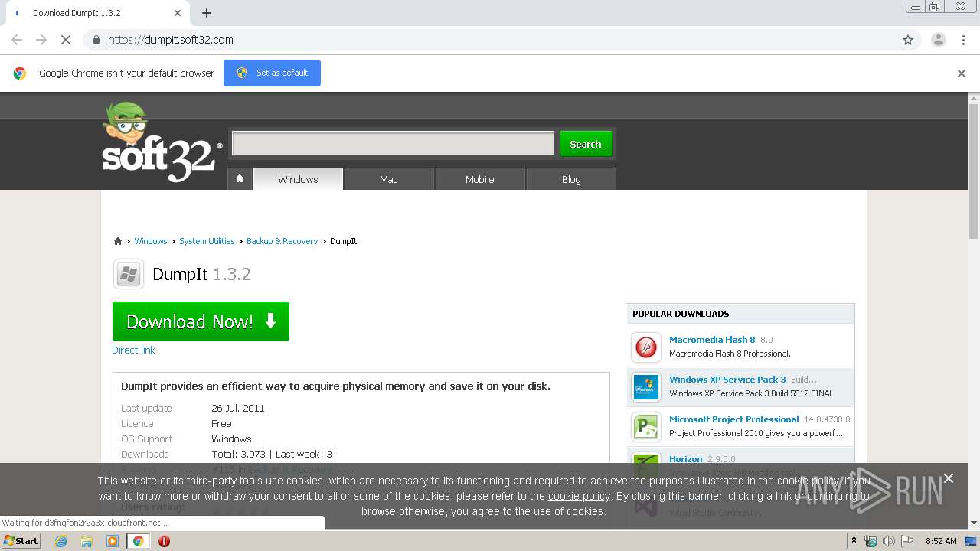980x551 pixels.
Task: Click the network tray icon
Action: [x=871, y=541]
